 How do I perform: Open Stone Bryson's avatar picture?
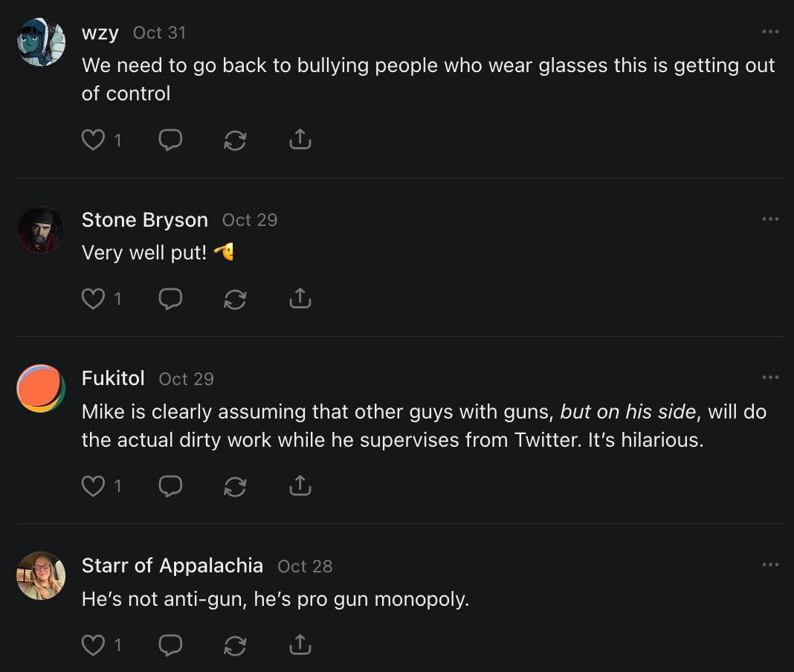pos(41,230)
